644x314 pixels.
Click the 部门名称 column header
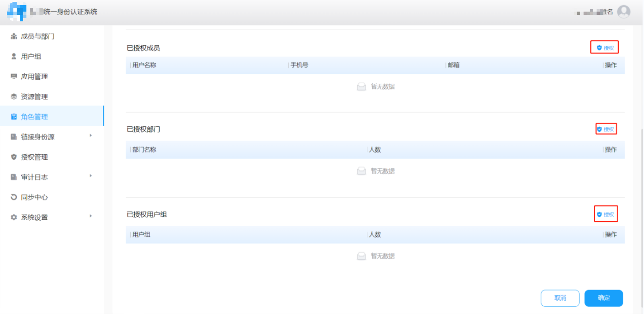click(x=144, y=150)
